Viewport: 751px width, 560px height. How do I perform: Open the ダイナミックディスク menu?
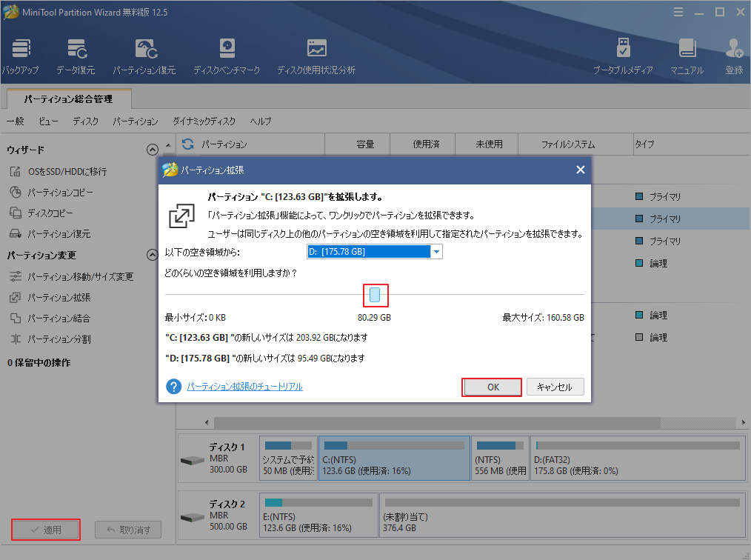[x=204, y=121]
